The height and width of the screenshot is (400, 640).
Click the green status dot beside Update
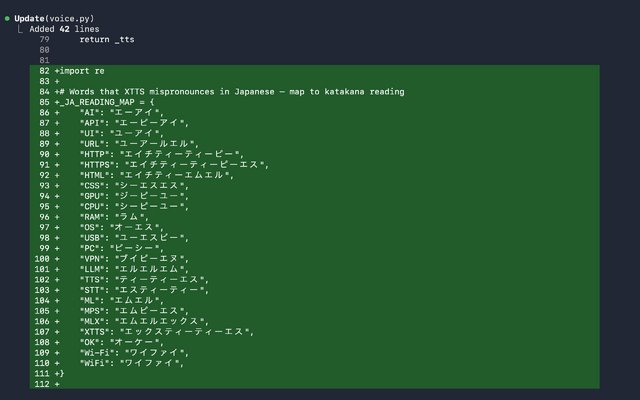[7, 19]
